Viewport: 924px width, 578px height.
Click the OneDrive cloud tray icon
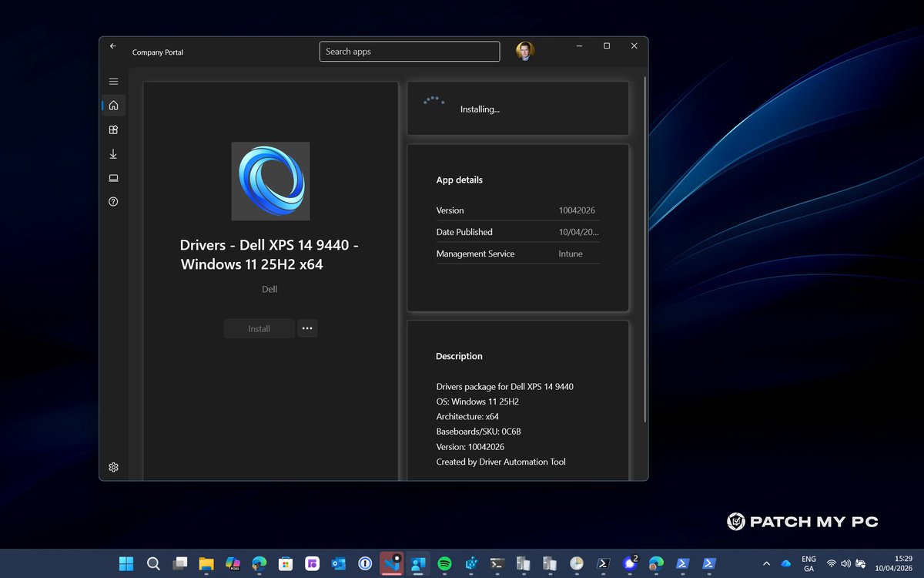pos(786,564)
